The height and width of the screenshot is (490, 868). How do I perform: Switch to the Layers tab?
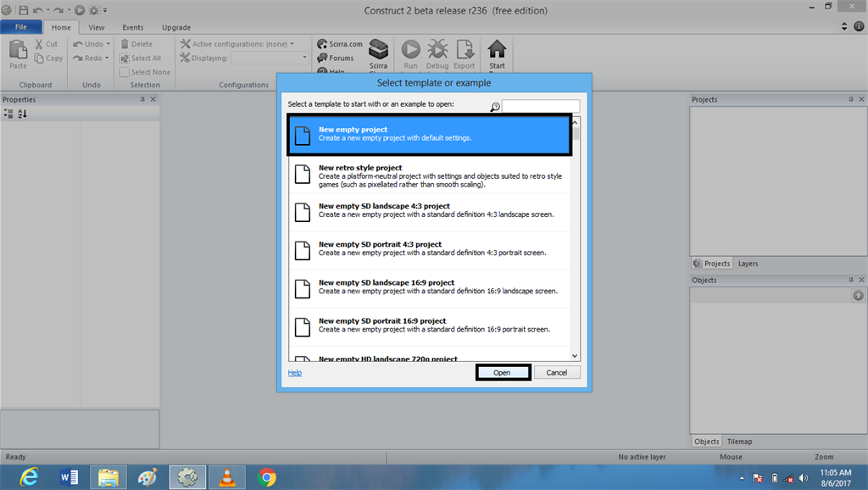[x=747, y=263]
